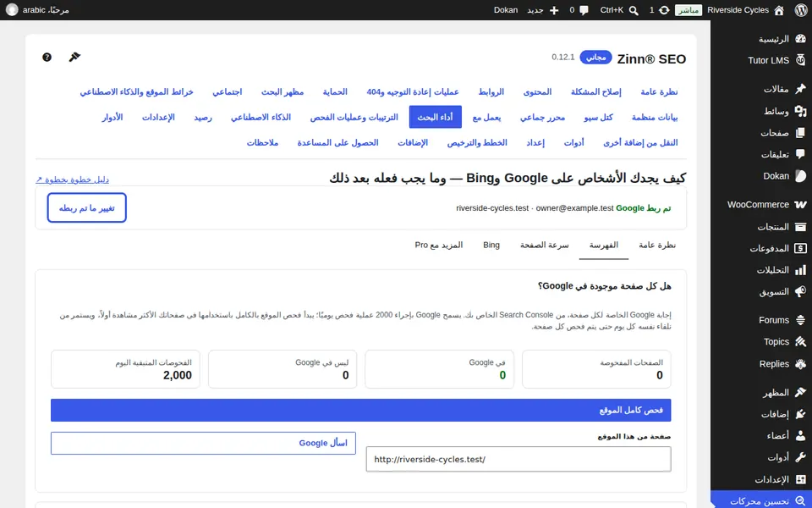Click the Dokan admin bar link
This screenshot has height=508, width=812.
(506, 10)
